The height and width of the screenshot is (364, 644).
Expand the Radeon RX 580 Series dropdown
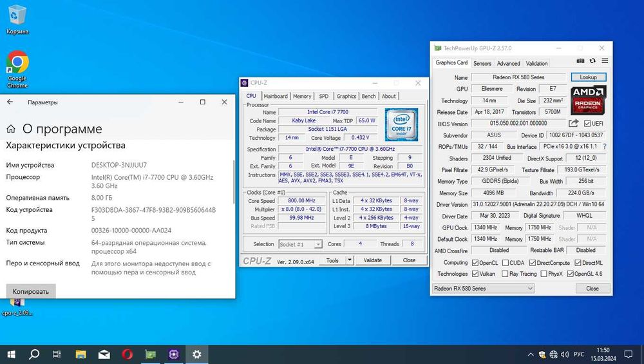(530, 289)
